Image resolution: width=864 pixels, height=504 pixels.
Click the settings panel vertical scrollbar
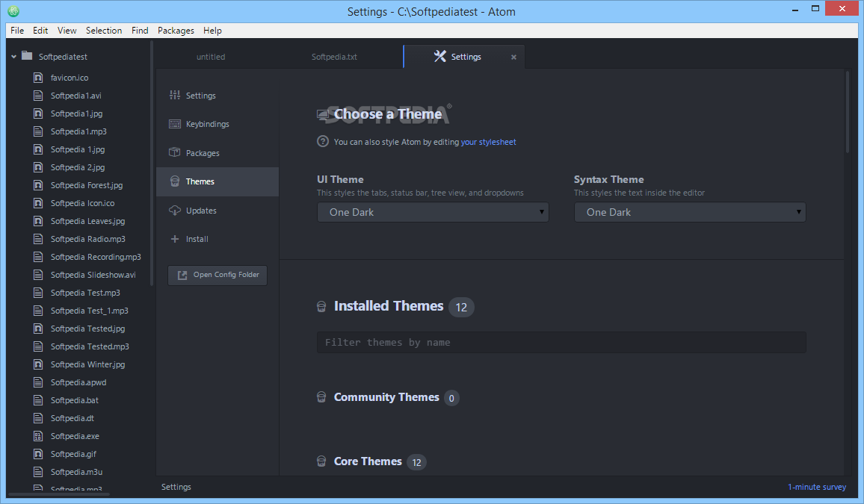[x=848, y=113]
